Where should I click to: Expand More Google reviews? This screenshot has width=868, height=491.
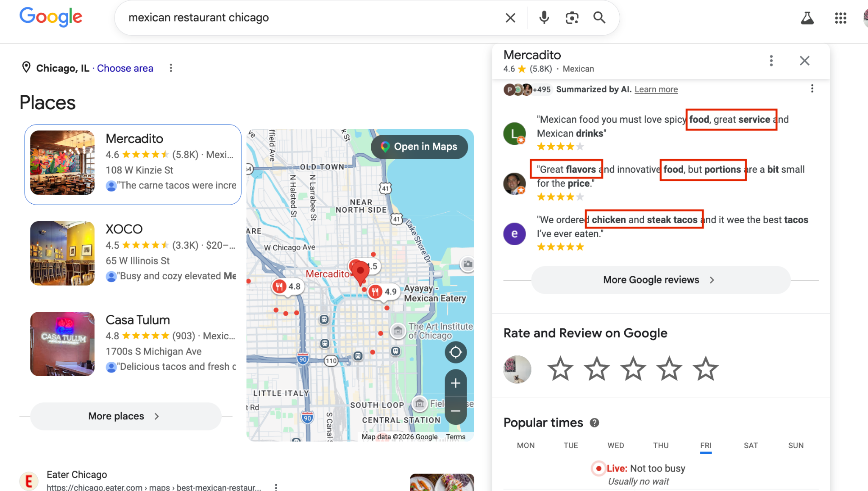pos(661,280)
